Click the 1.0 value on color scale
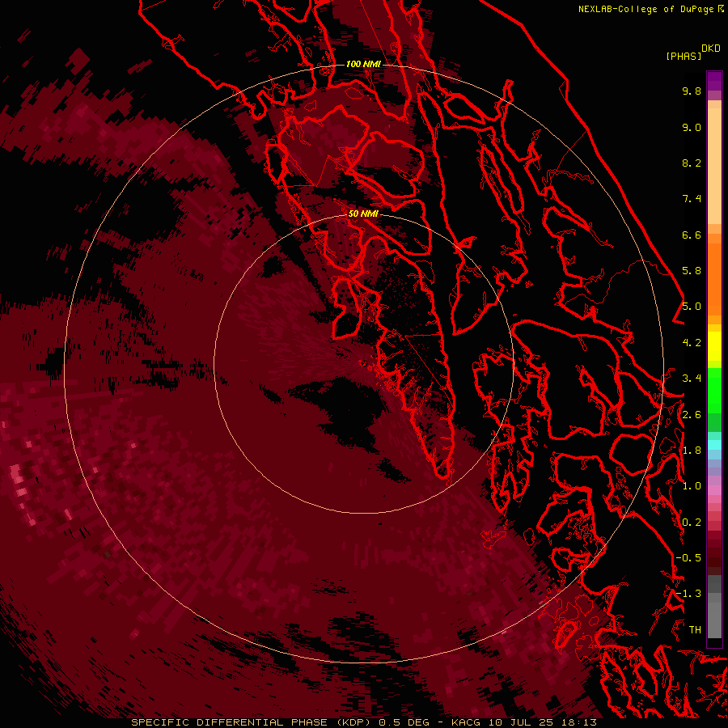 tap(692, 486)
